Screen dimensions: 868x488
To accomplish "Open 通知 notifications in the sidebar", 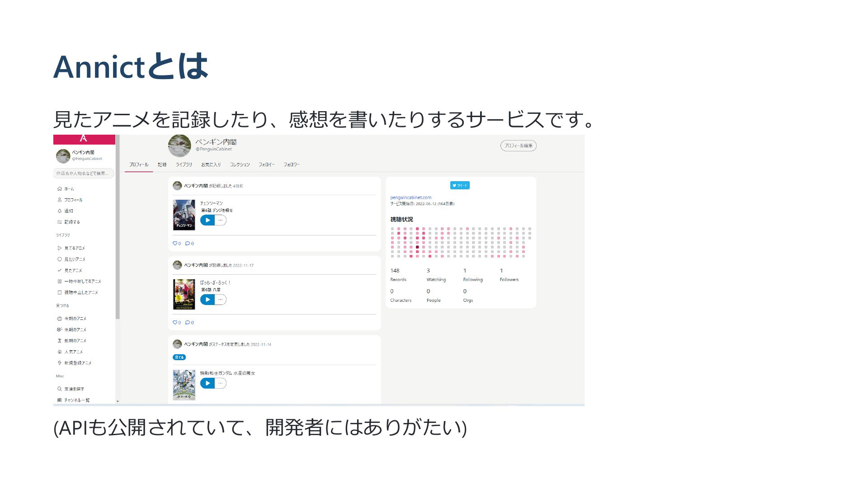I will [65, 211].
